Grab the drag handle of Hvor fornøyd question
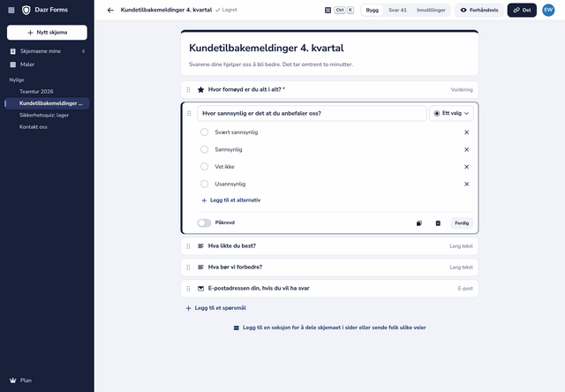The height and width of the screenshot is (392, 565). tap(188, 90)
